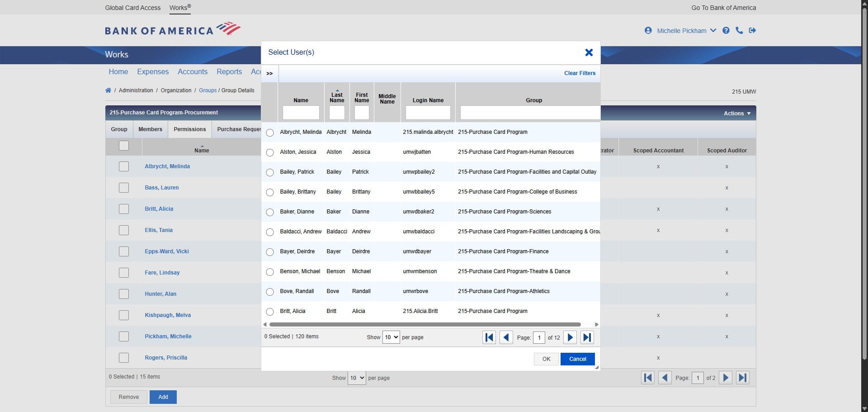Viewport: 868px width, 412px height.
Task: Open the Show per page dropdown in dialog
Action: tap(391, 337)
